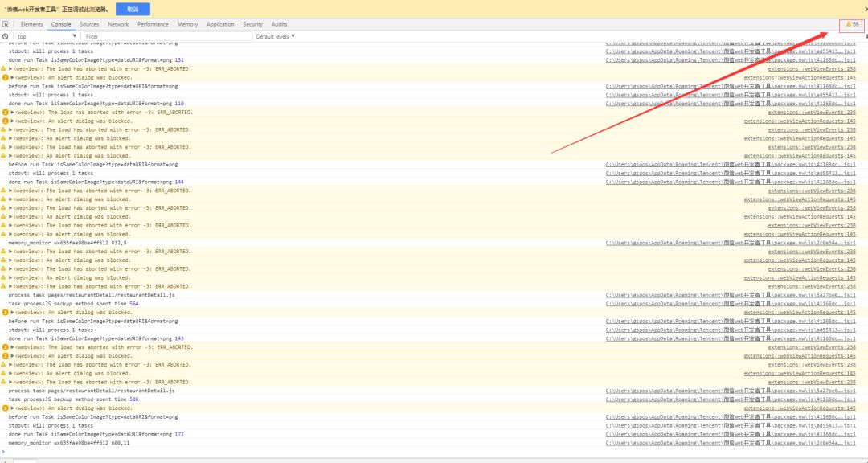This screenshot has width=868, height=463.
Task: Select text 'done run Task isSameColorImage' ending 172
Action: click(96, 434)
